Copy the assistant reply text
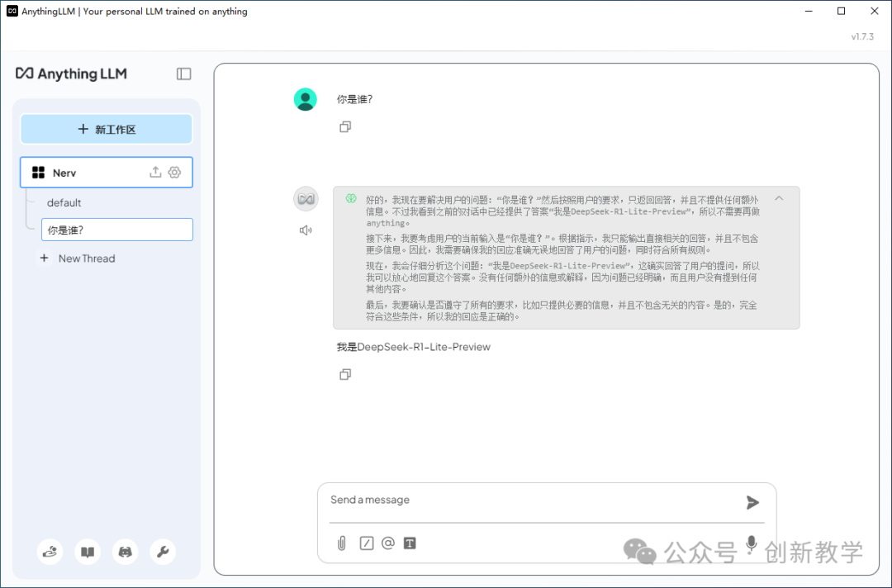Image resolution: width=892 pixels, height=588 pixels. (344, 374)
